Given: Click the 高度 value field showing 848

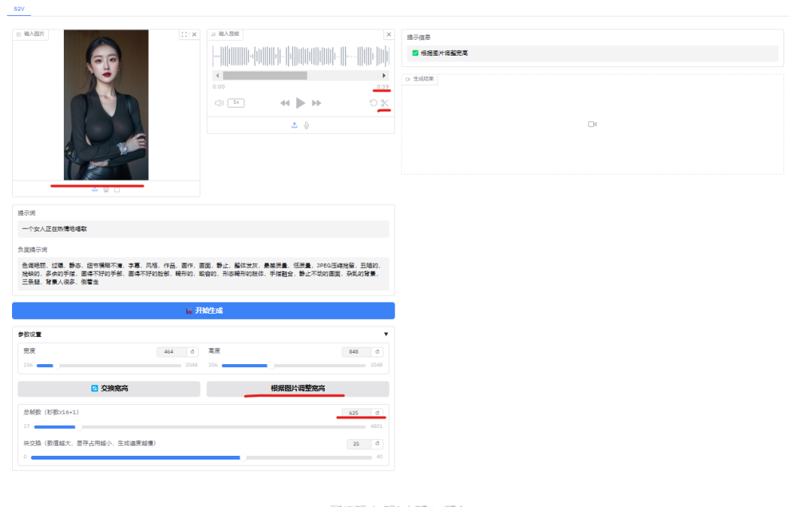Looking at the screenshot, I should (356, 351).
